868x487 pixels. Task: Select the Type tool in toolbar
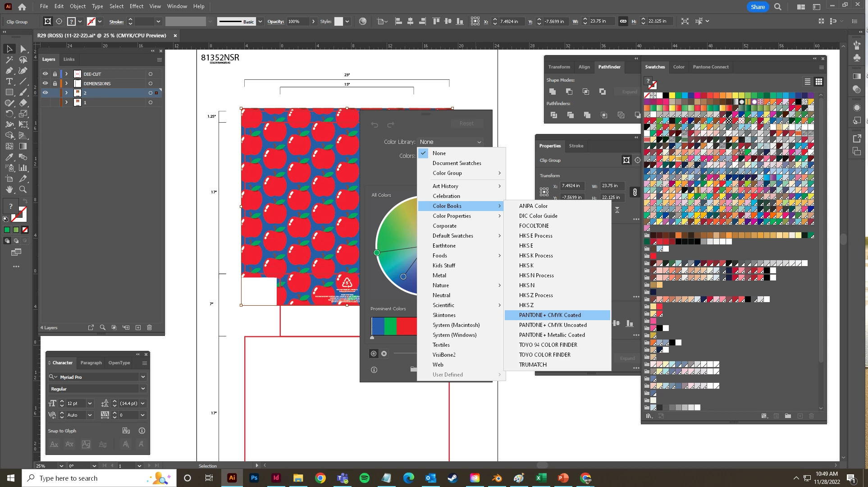[x=9, y=82]
